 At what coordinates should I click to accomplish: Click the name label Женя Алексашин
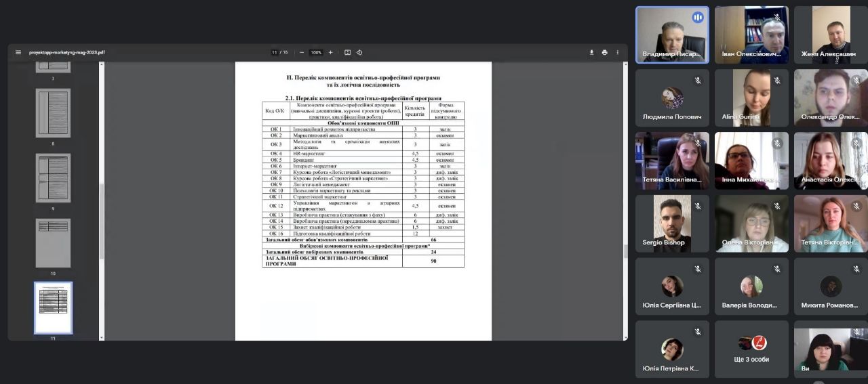tap(828, 54)
